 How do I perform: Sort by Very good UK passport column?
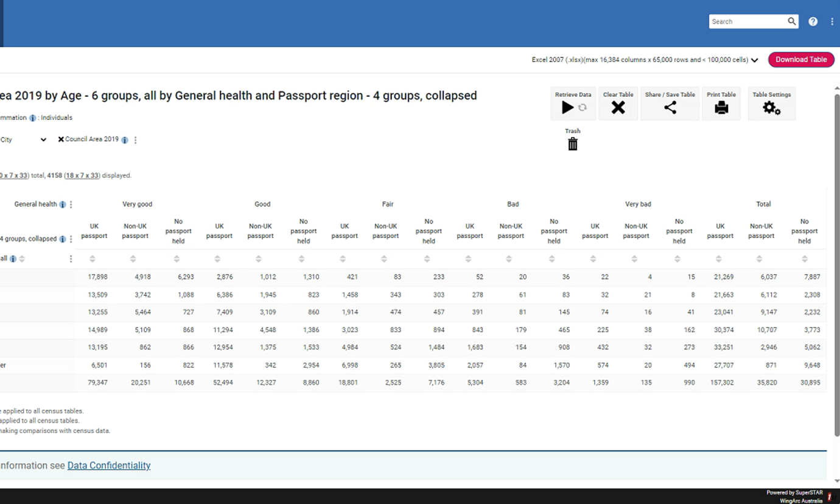tap(93, 259)
